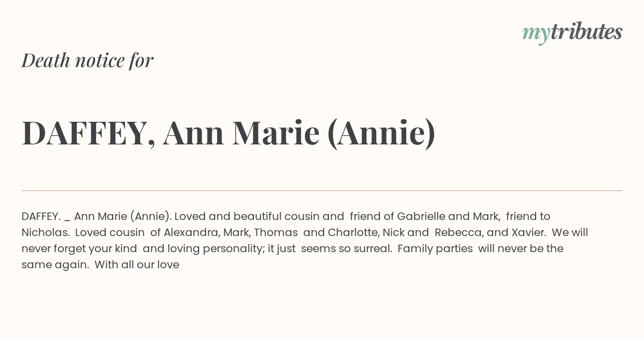Click the name DAFFEY, Ann Marie (Annie)
The width and height of the screenshot is (644, 338).
pyautogui.click(x=229, y=133)
